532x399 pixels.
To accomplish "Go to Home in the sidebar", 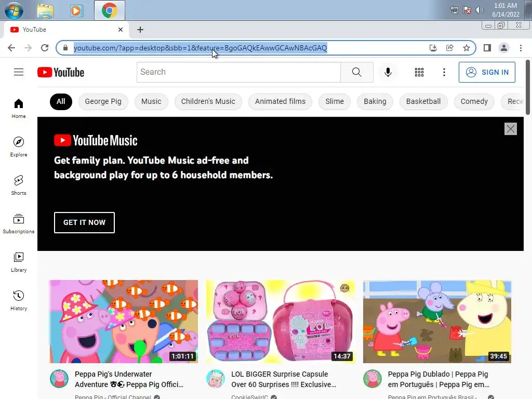I will pyautogui.click(x=19, y=109).
